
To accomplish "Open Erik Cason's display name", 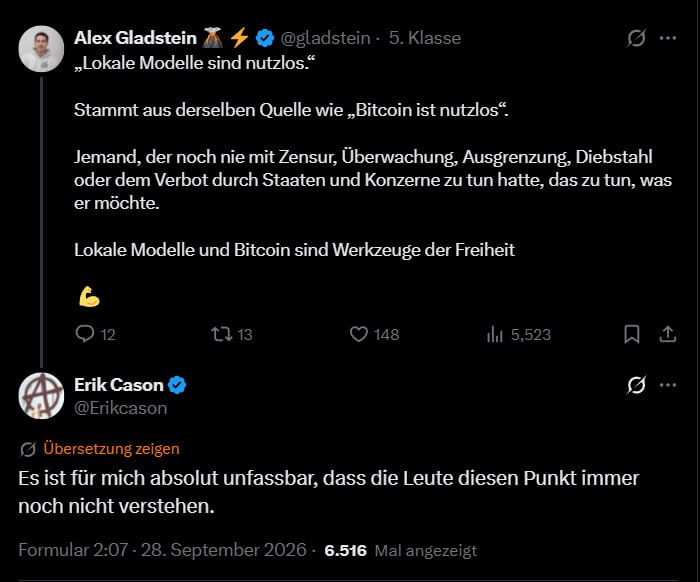I will 119,385.
